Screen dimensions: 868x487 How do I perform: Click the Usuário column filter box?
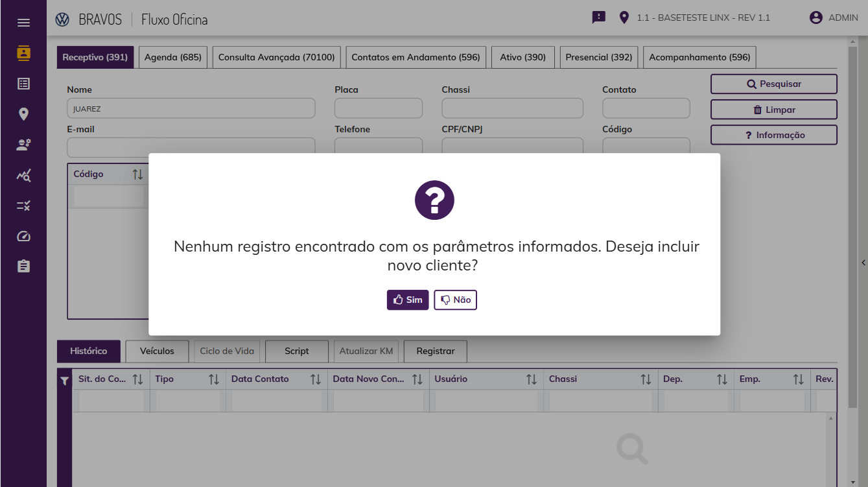click(x=486, y=401)
